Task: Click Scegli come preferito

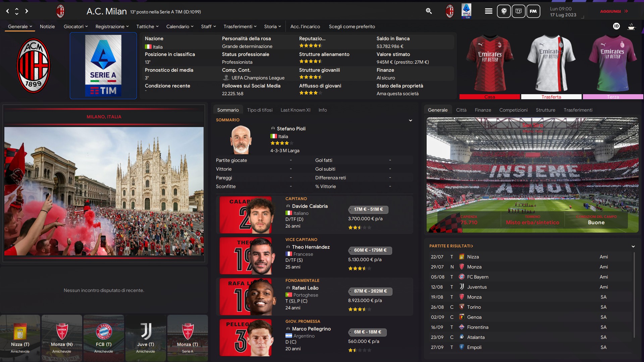Action: (x=352, y=26)
